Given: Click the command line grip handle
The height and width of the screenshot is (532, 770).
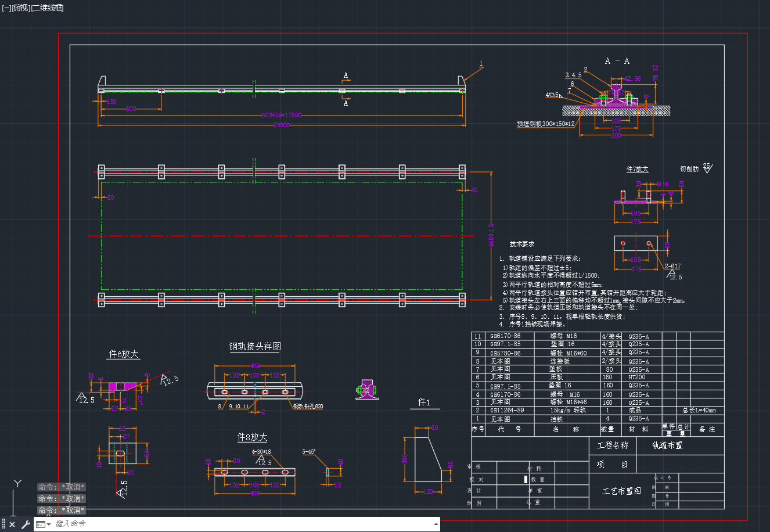Looking at the screenshot, I should tap(3, 524).
